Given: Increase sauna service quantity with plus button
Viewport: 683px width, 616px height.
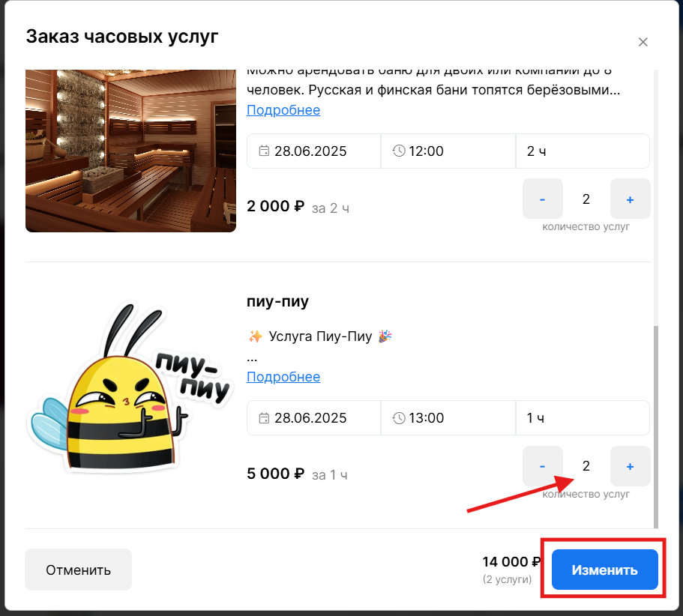Looking at the screenshot, I should [631, 199].
